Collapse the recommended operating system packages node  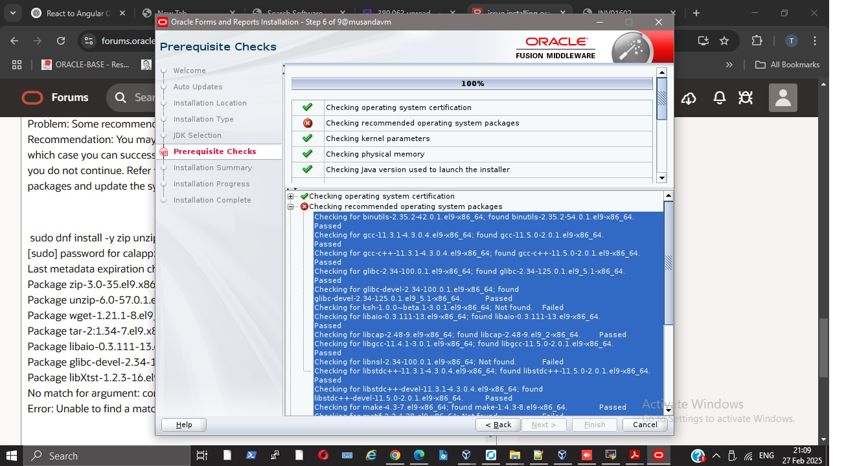click(x=291, y=206)
